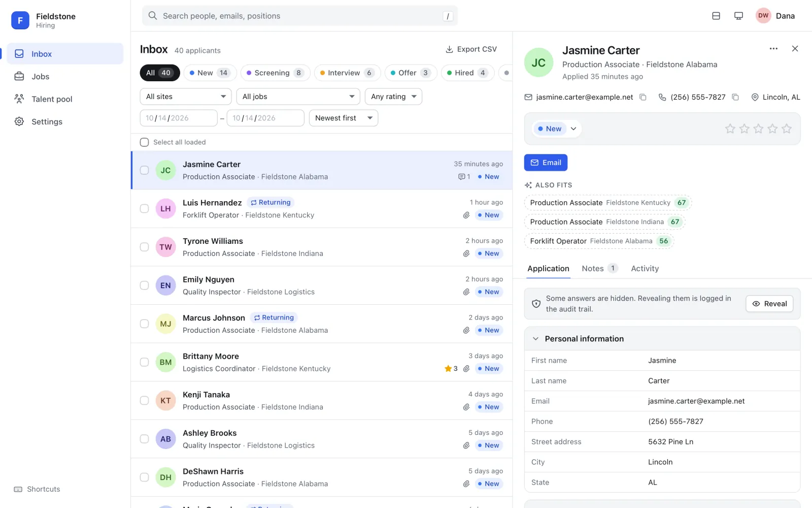The height and width of the screenshot is (508, 812).
Task: Select Production Associate Fieldstone Kentucky fit chip
Action: point(608,203)
